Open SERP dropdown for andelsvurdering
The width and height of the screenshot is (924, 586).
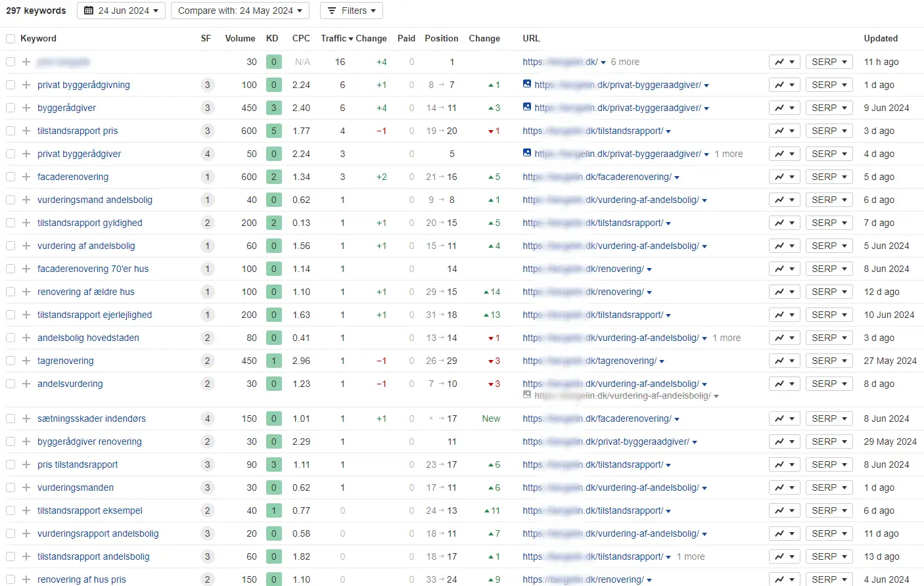tap(829, 384)
